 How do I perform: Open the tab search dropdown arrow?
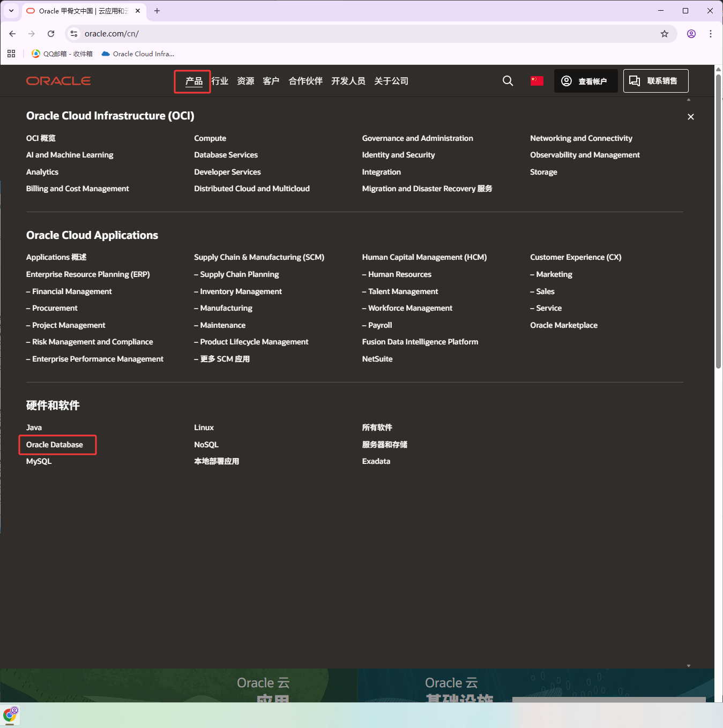coord(11,11)
